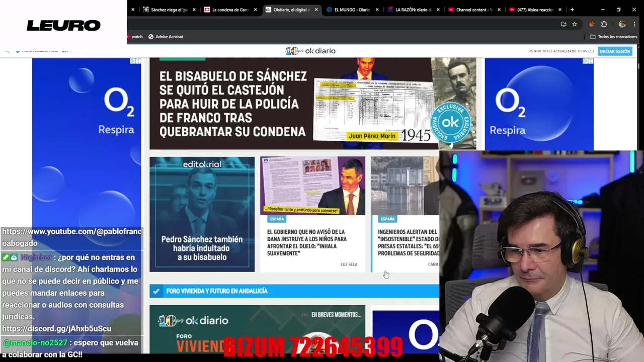The image size is (644, 362).
Task: Click ESPAÑA tag on the DANA article
Action: 277,219
